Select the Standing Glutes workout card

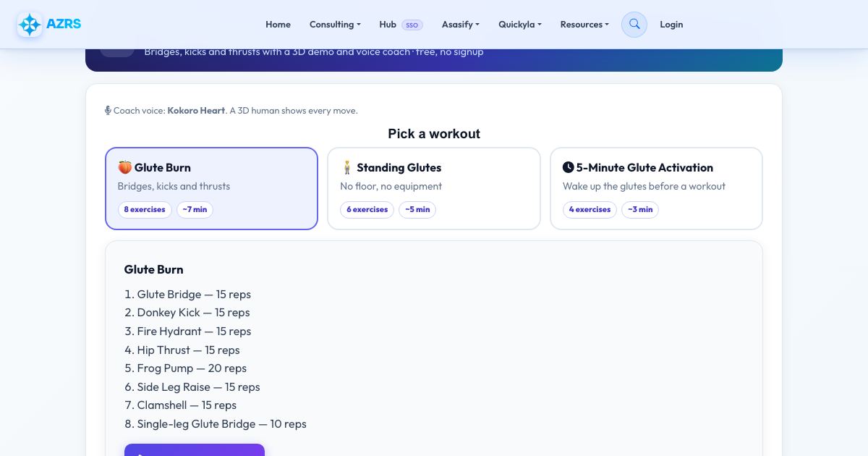coord(434,188)
